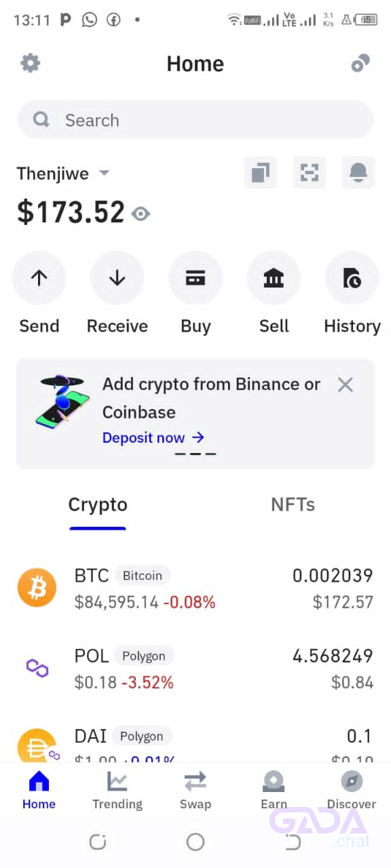Screen dimensions: 391x868
Task: Switch to the NFTs tab
Action: pyautogui.click(x=293, y=505)
